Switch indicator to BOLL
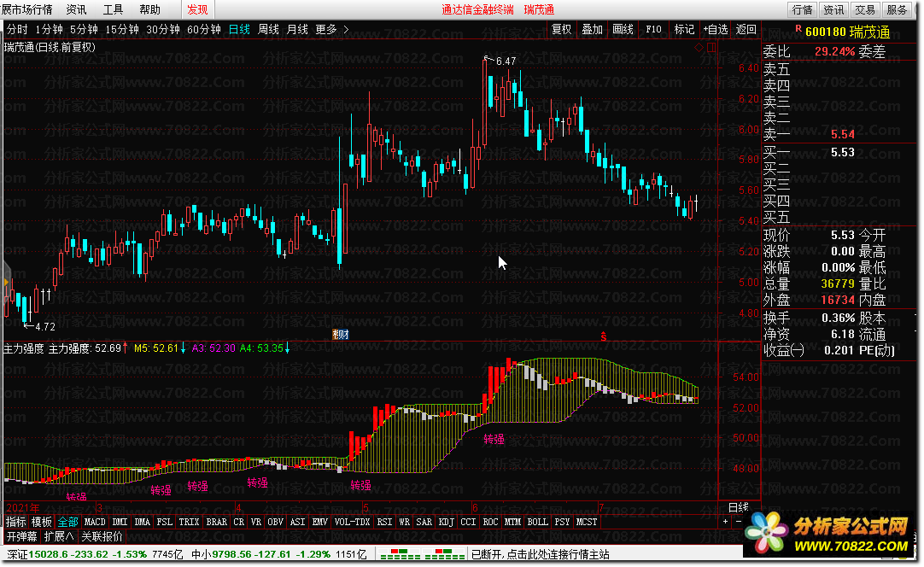The height and width of the screenshot is (567, 924). (537, 522)
